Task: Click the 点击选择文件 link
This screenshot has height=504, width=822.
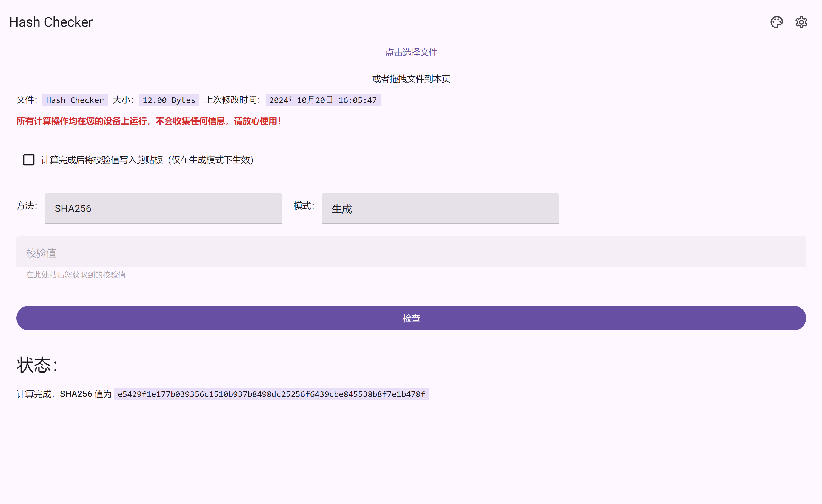Action: (411, 52)
